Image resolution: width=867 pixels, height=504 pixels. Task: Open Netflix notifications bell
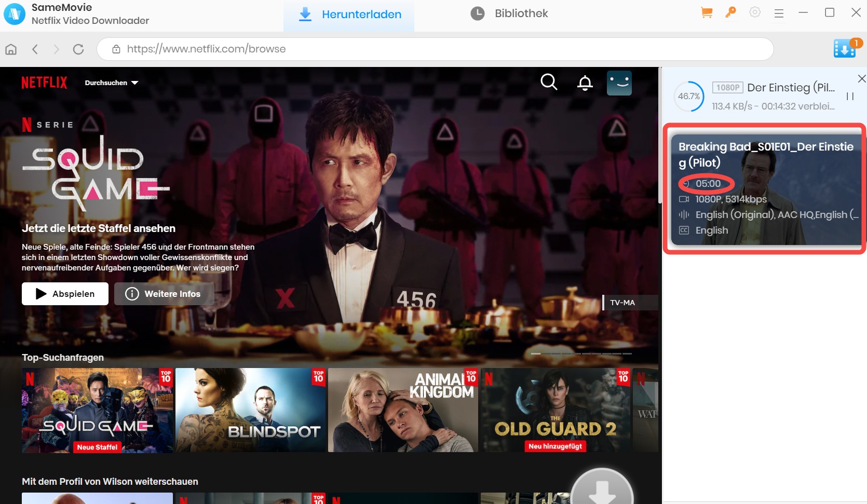[585, 83]
